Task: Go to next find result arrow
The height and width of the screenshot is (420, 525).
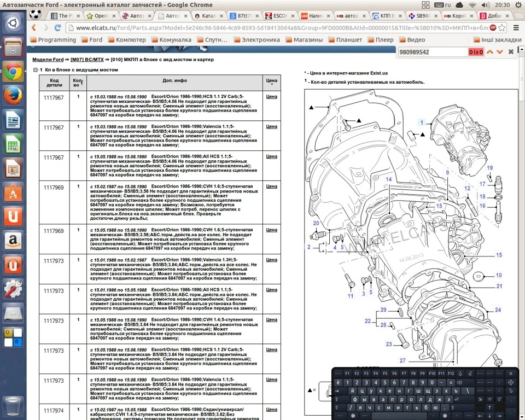Action: pyautogui.click(x=499, y=52)
